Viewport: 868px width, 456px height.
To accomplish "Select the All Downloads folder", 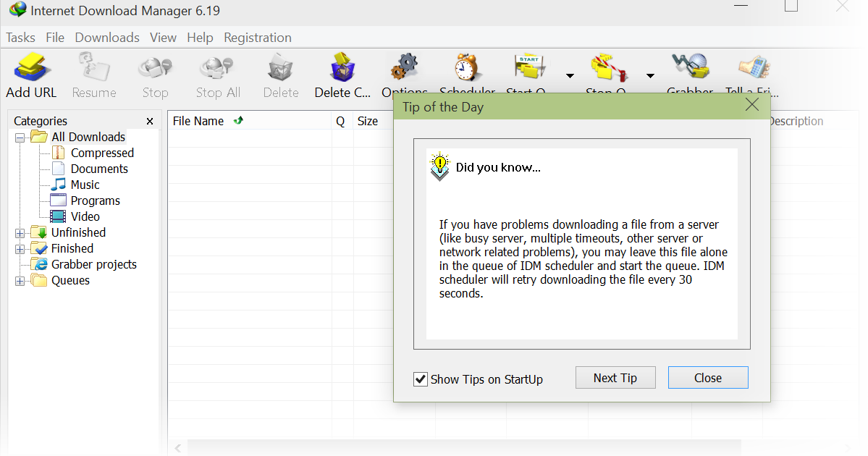I will click(x=88, y=137).
